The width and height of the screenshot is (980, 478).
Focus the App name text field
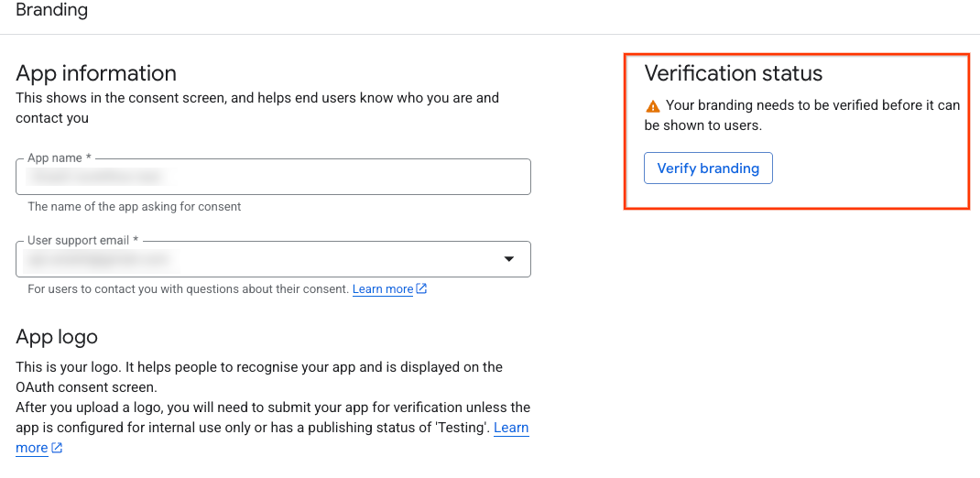point(273,177)
